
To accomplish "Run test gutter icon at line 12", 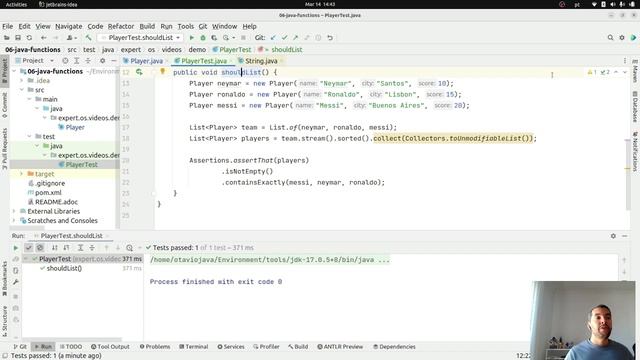I will coord(140,72).
